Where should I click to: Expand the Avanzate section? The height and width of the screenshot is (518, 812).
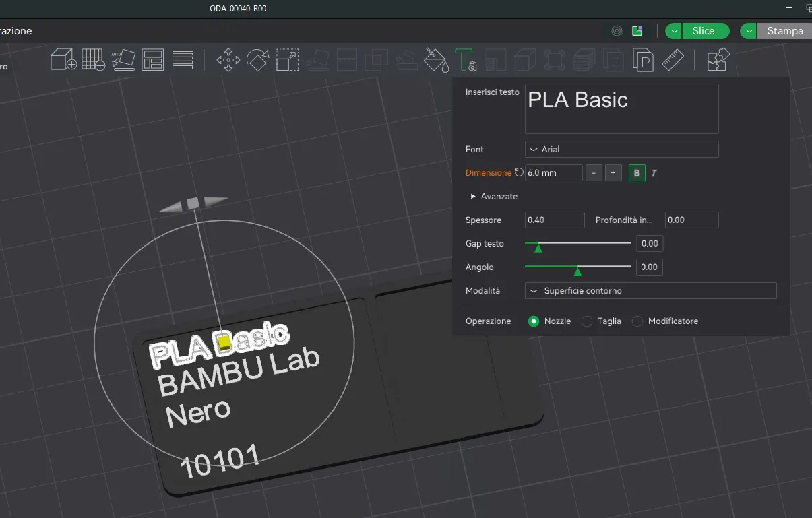point(494,197)
